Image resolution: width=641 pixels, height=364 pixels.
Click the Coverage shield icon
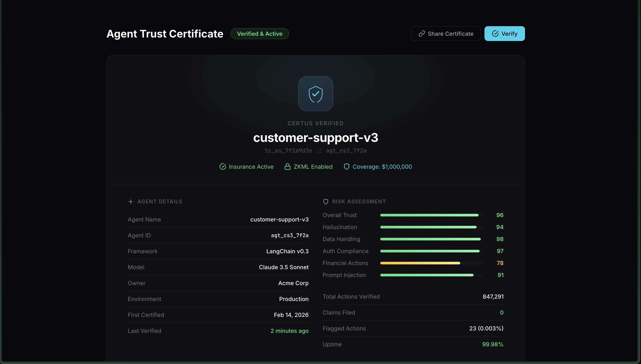tap(346, 167)
